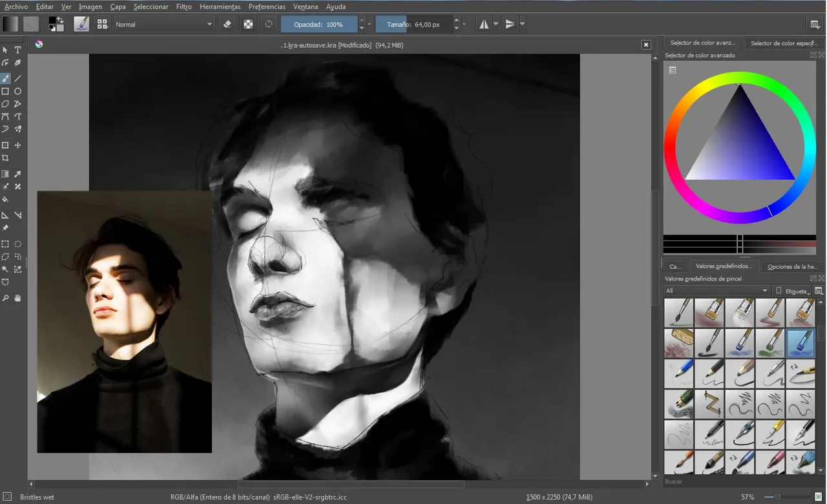Open the fill gradients chooser
Screen dimensions: 827x504
[10, 24]
